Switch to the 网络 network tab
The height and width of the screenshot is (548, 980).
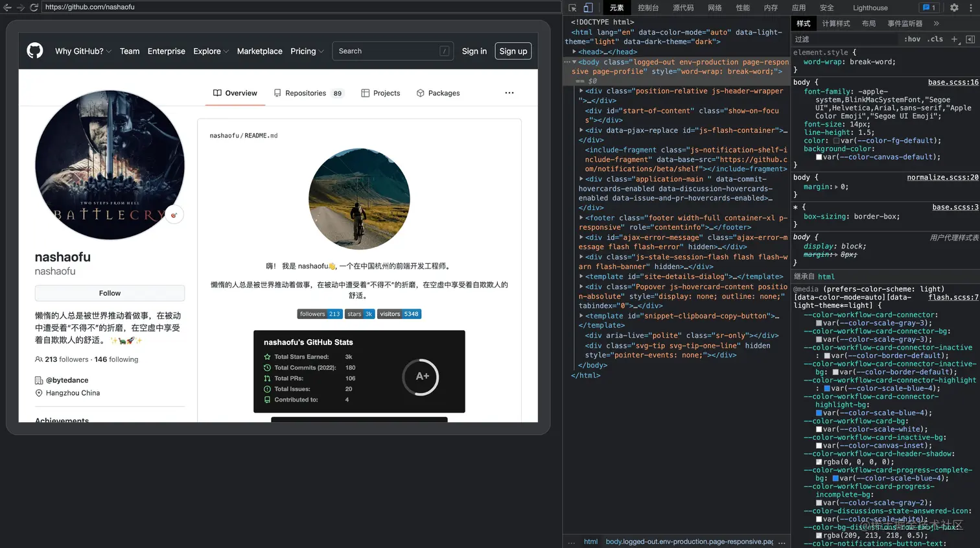pos(715,8)
